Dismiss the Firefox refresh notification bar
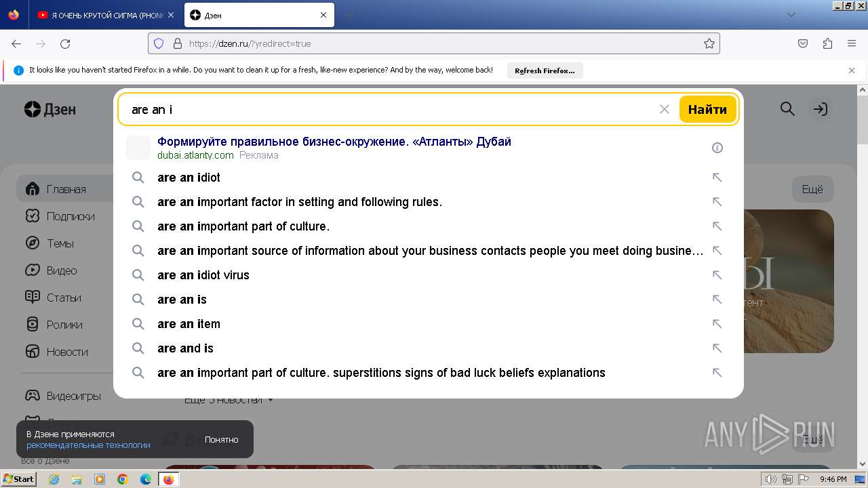Viewport: 868px width, 488px height. point(852,70)
